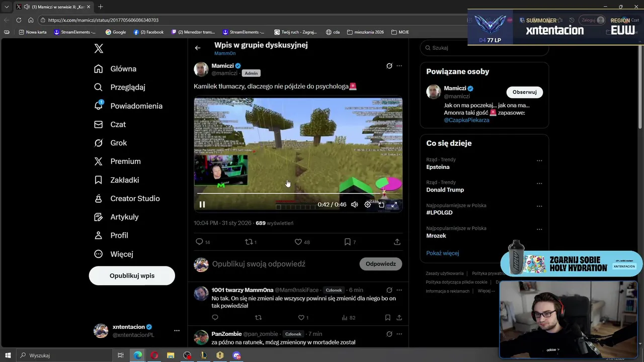Open Google bookmark
Viewport: 644px width, 362px height.
[115, 32]
